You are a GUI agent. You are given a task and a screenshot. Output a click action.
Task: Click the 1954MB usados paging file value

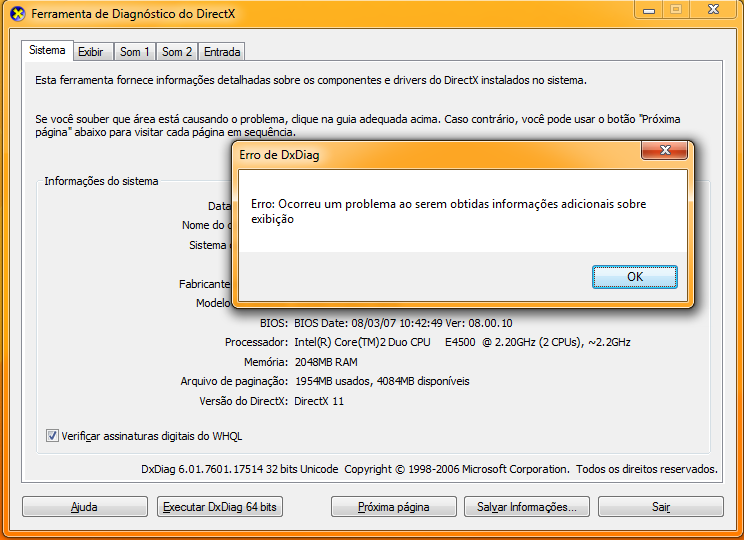pos(382,381)
